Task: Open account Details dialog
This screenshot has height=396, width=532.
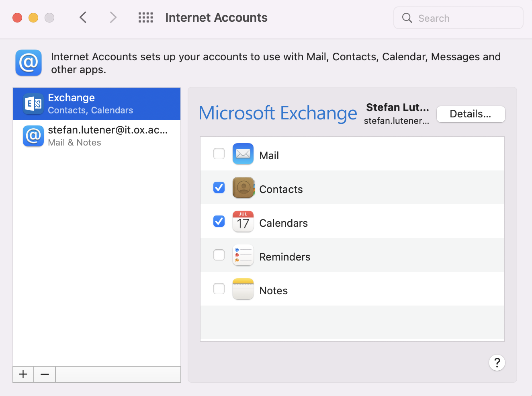Action: (470, 114)
